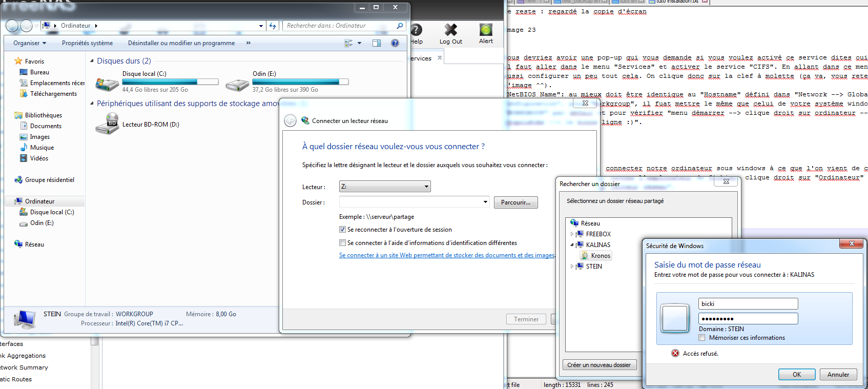Screen dimensions: 868x389
Task: Click the green Alert icon
Action: [486, 30]
